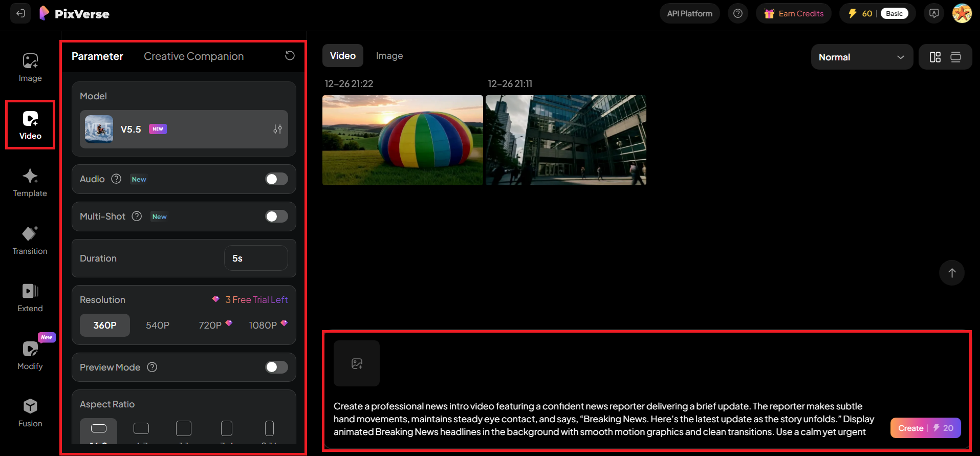Switch to the Parameter tab
Viewport: 980px width, 456px height.
coord(97,56)
